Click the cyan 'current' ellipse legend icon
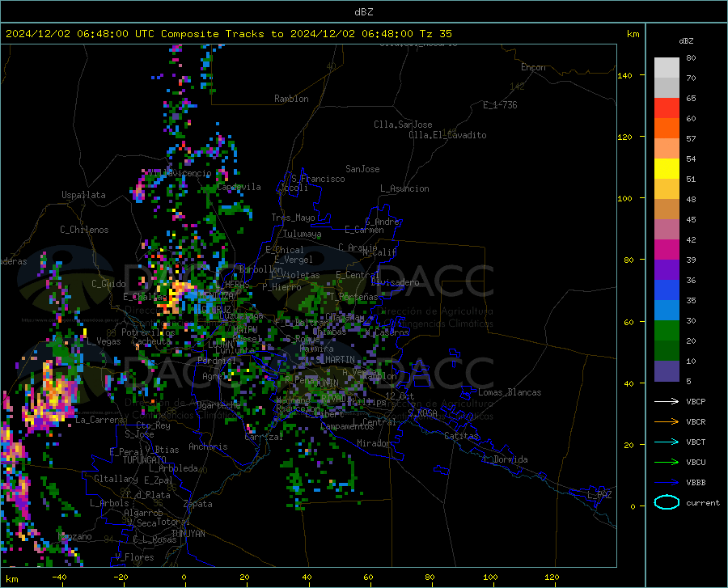The width and height of the screenshot is (728, 588). [x=667, y=502]
